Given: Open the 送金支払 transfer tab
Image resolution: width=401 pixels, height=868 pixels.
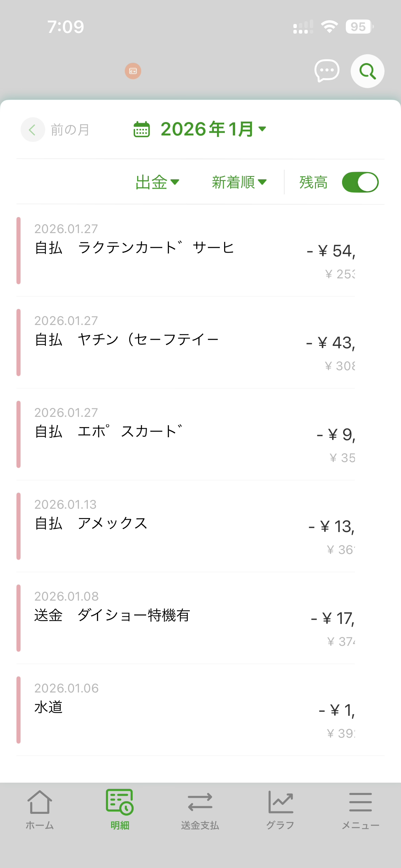Looking at the screenshot, I should tap(200, 810).
